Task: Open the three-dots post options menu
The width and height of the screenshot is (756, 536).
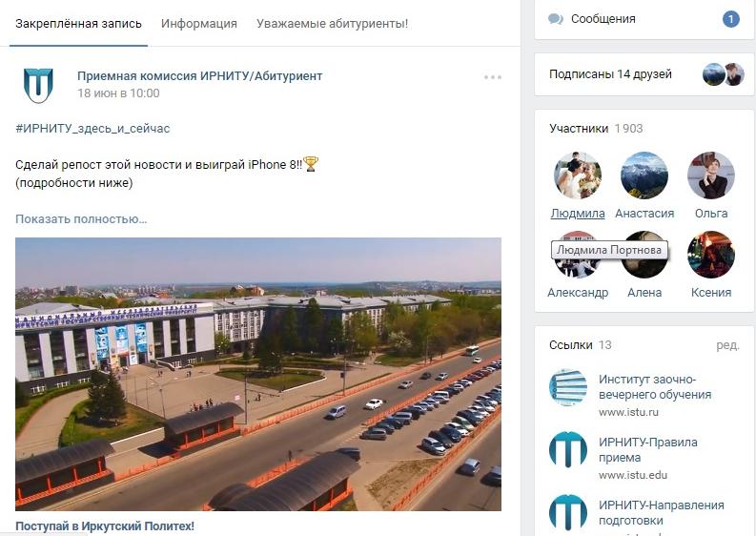Action: tap(492, 77)
